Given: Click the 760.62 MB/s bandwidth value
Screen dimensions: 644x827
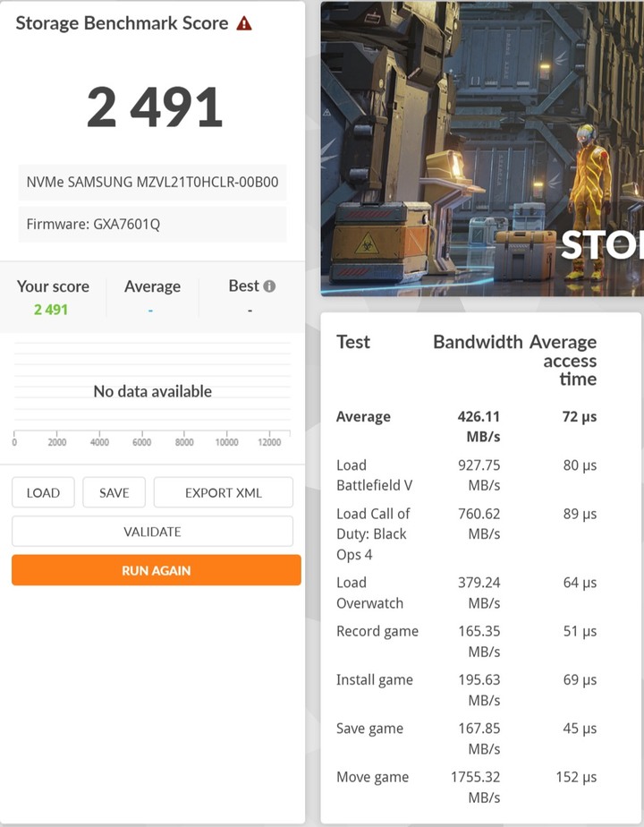Looking at the screenshot, I should point(479,524).
